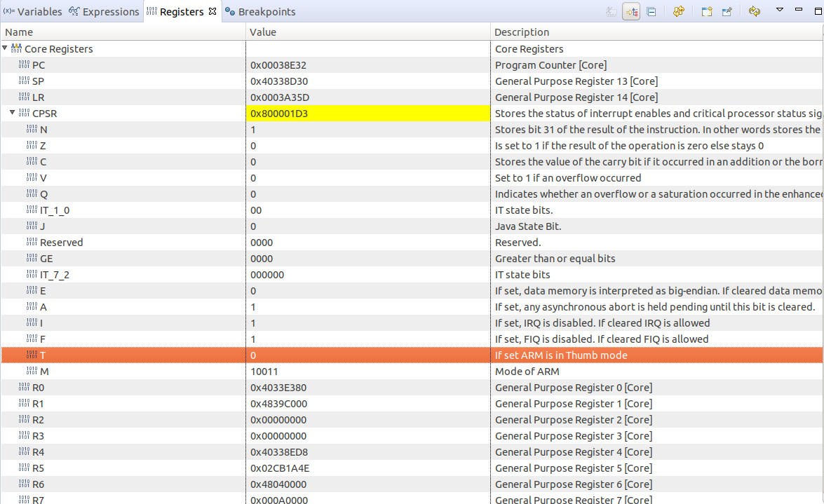Collapse the Core Registers group
The image size is (824, 504).
[6, 49]
